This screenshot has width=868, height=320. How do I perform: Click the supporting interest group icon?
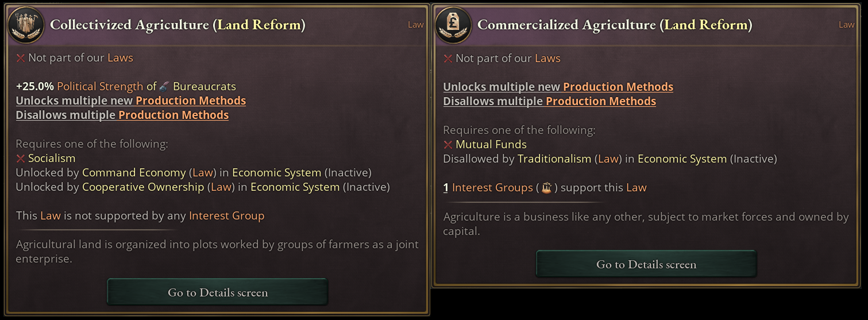[x=546, y=188]
